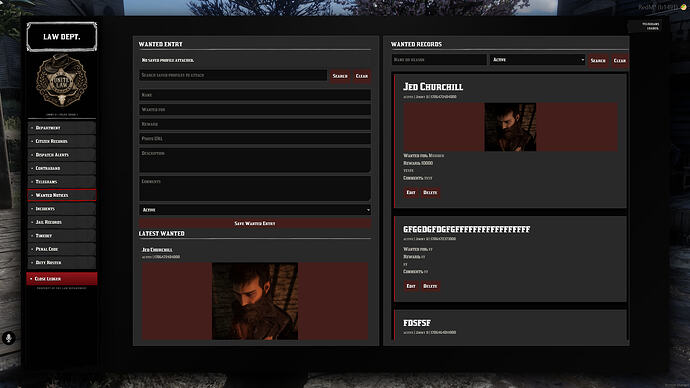This screenshot has width=690, height=388.
Task: Click the LAW DEPT. header plaque
Action: tap(62, 37)
